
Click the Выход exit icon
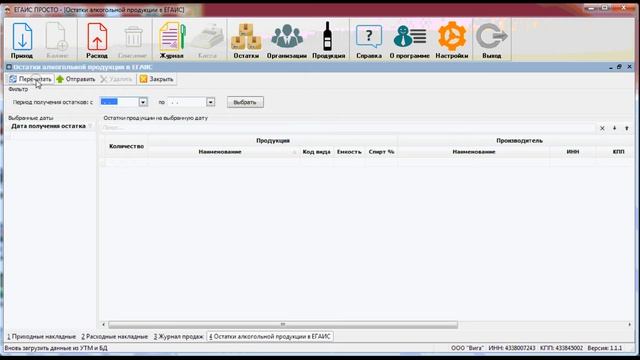coord(491,40)
